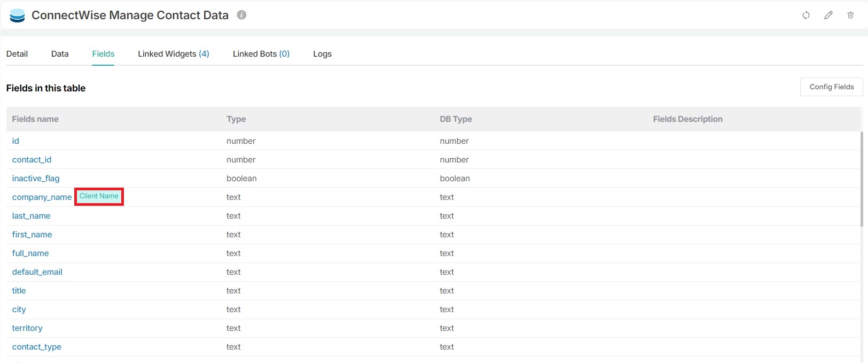Click the Type column header

click(236, 119)
